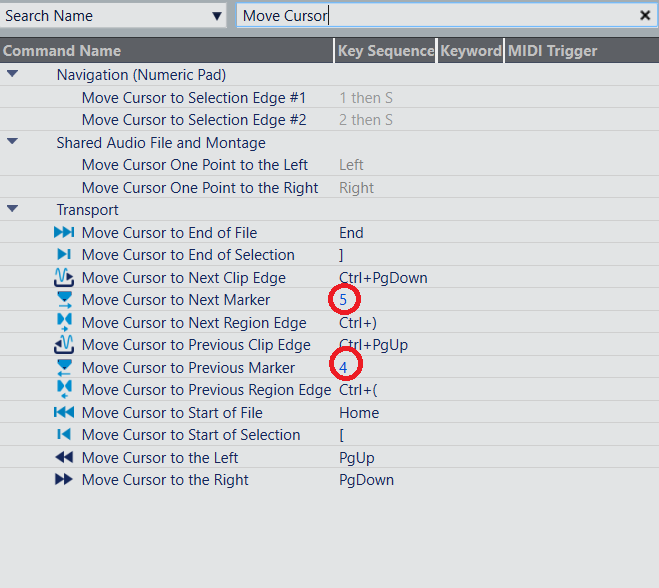Click the key sequence 5 for Next Marker
The width and height of the screenshot is (659, 588).
[344, 300]
